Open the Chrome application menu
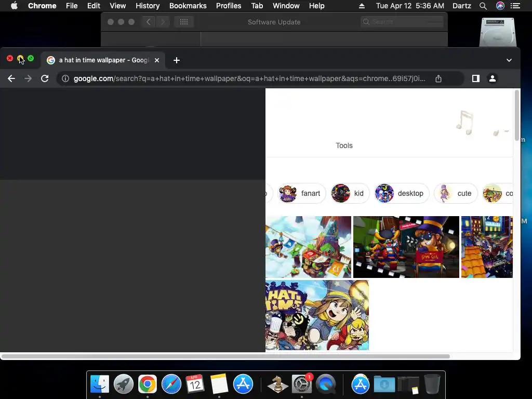532x399 pixels. (x=42, y=6)
